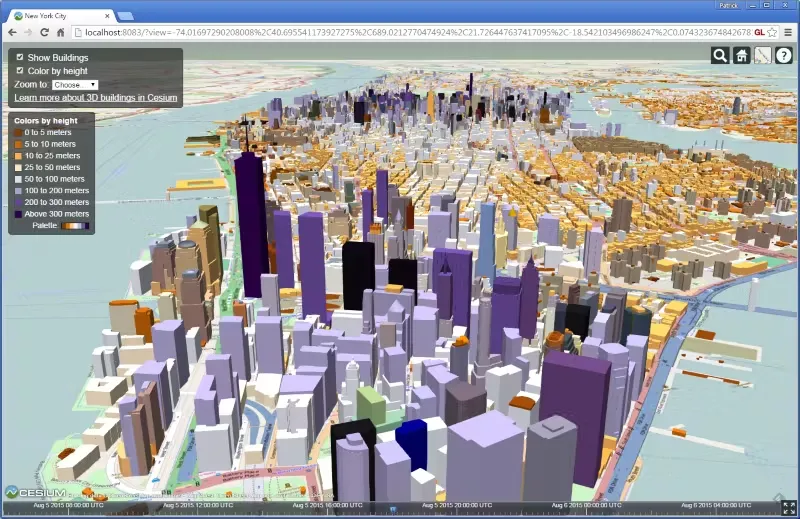800x519 pixels.
Task: Expand the Zoom to Choose dropdown
Action: tap(75, 85)
